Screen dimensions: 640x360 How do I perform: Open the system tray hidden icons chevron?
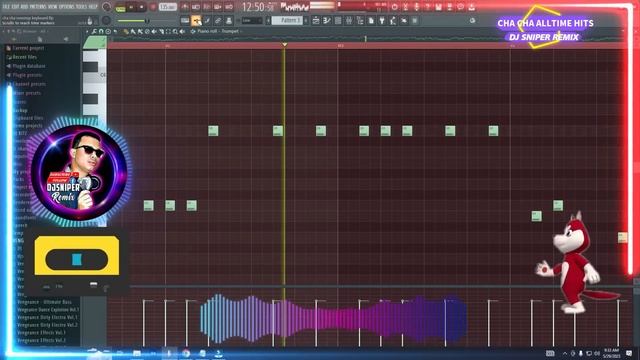point(565,353)
